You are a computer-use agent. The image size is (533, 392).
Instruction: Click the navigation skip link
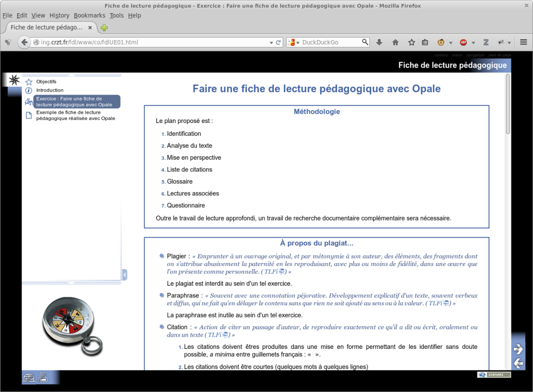click(475, 55)
